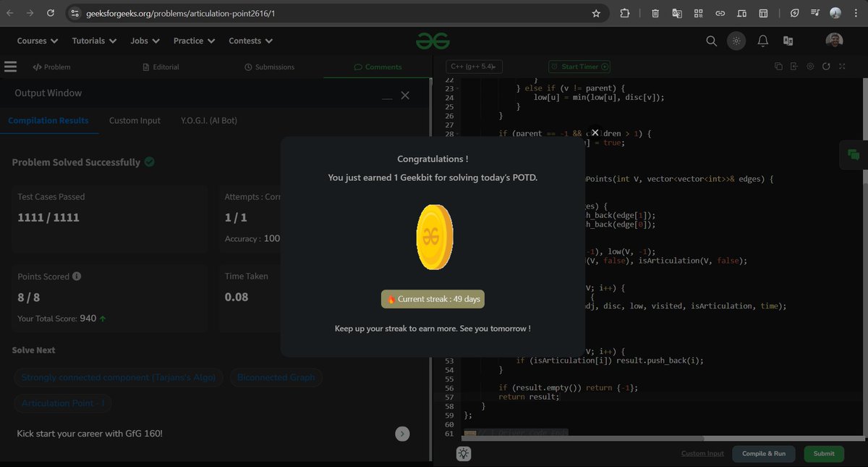The image size is (868, 467).
Task: Click the site language translate icon
Action: coord(788,41)
